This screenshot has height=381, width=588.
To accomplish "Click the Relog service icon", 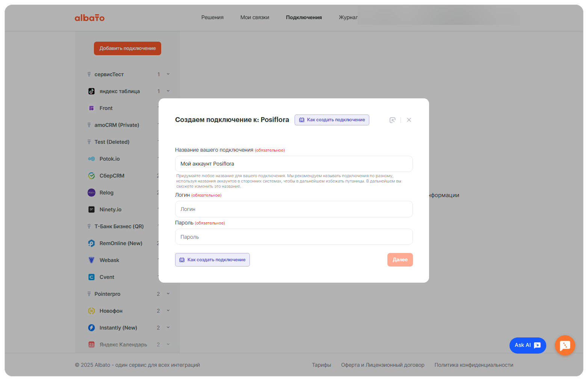I will 91,193.
